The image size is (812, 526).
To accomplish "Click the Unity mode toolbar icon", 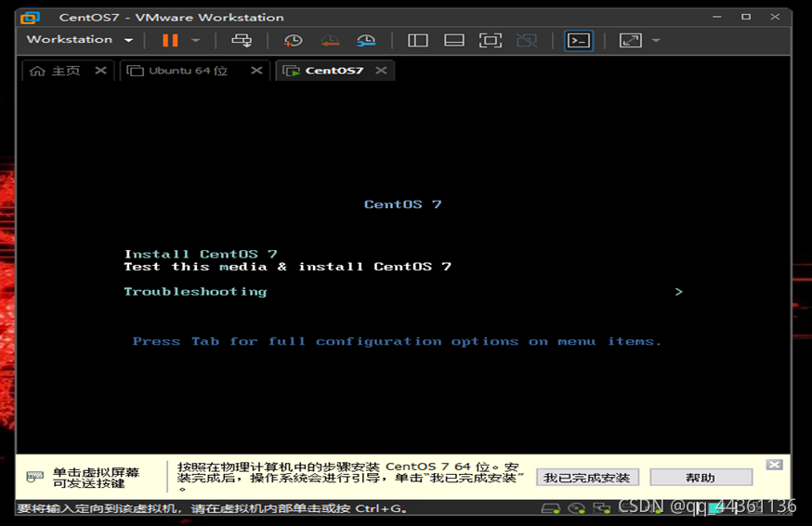I will (527, 40).
